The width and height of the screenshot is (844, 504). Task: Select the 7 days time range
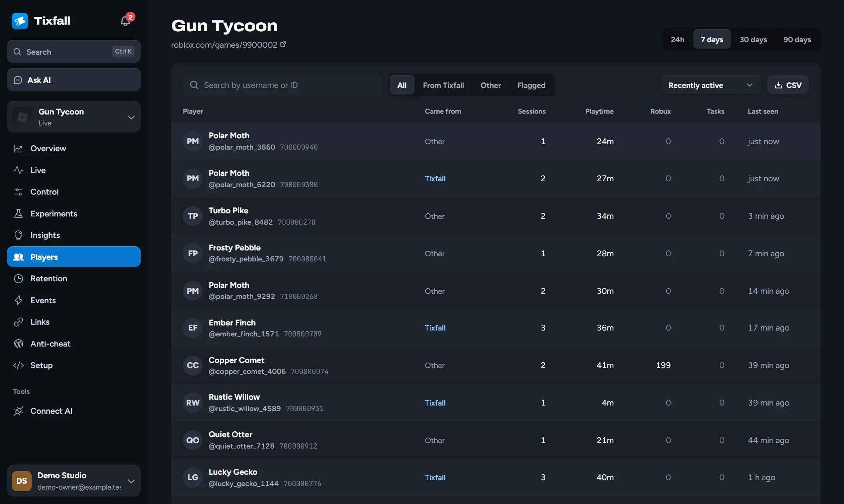pyautogui.click(x=712, y=39)
